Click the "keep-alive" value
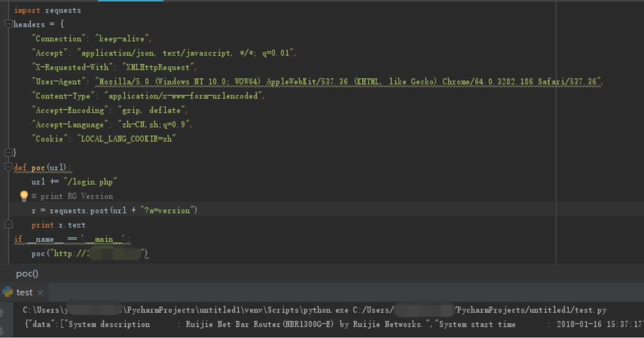This screenshot has width=644, height=338. (122, 39)
